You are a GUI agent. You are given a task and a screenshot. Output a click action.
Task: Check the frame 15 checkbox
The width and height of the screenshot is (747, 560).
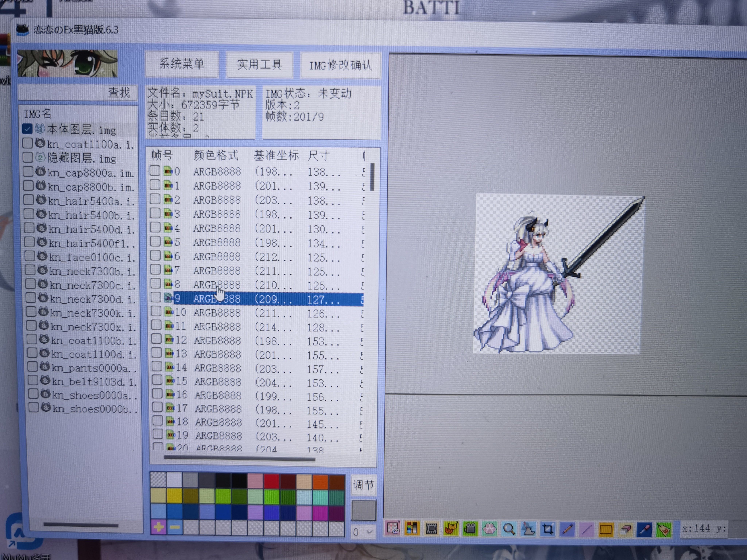[157, 380]
